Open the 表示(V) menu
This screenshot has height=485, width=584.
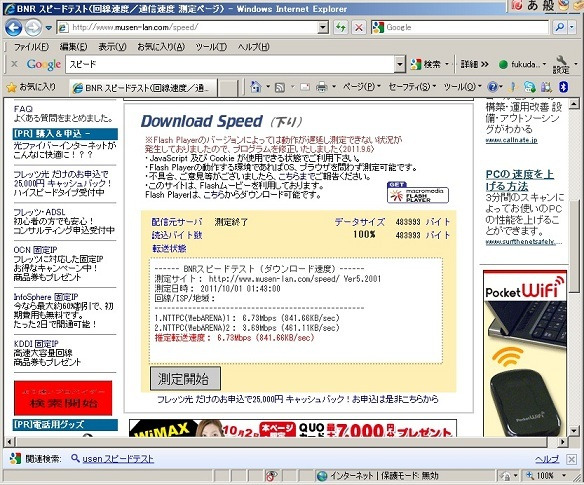point(112,47)
